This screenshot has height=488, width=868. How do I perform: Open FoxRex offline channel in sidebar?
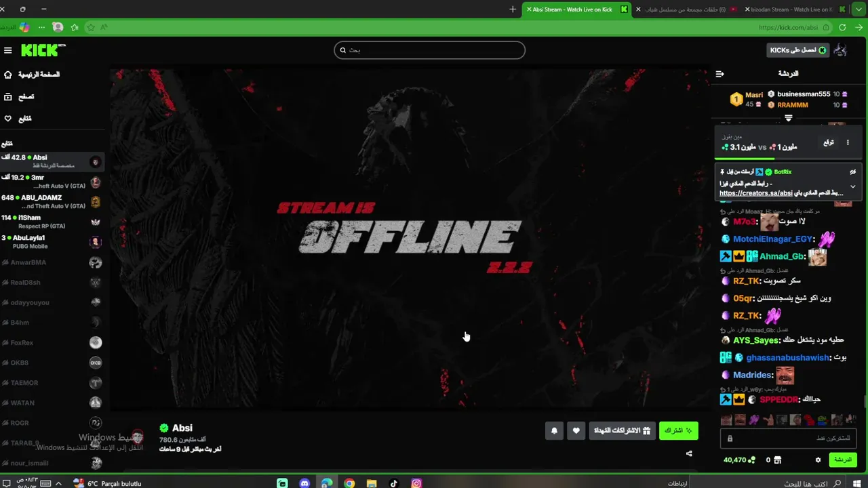tap(52, 343)
